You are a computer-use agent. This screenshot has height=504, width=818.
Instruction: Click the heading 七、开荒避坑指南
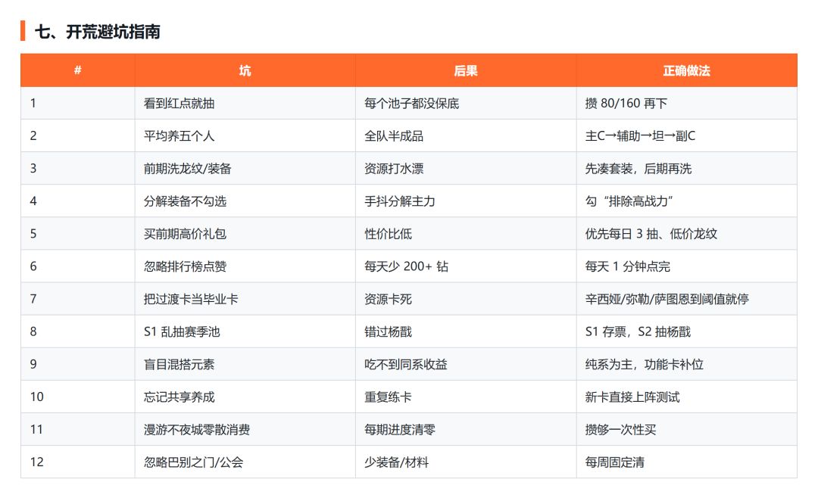[98, 32]
